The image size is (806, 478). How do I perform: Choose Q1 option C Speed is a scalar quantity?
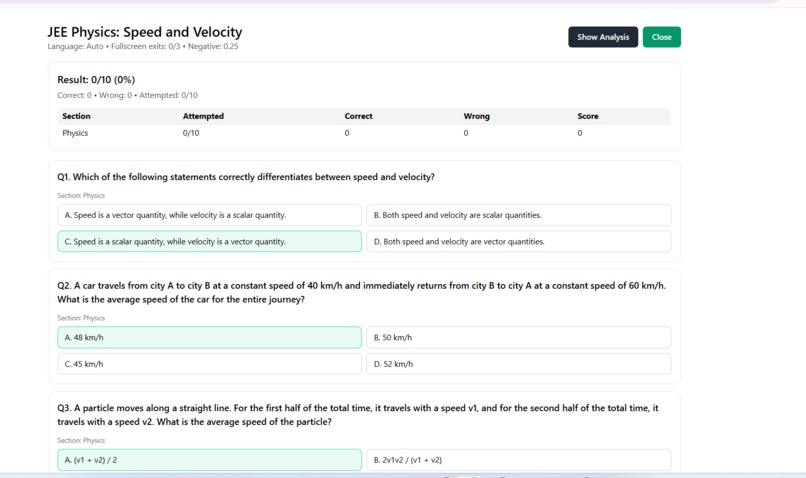pyautogui.click(x=209, y=242)
